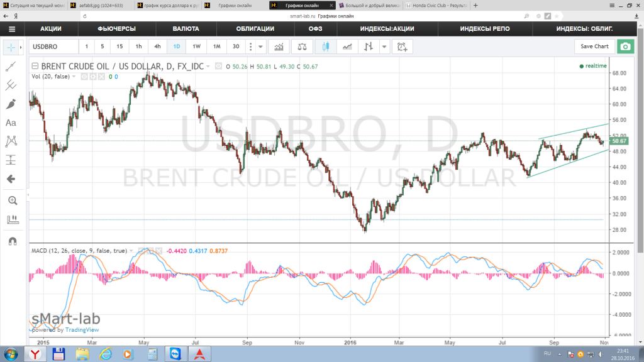Expand the time interval dropdown arrow
This screenshot has height=362, width=644.
tap(260, 47)
